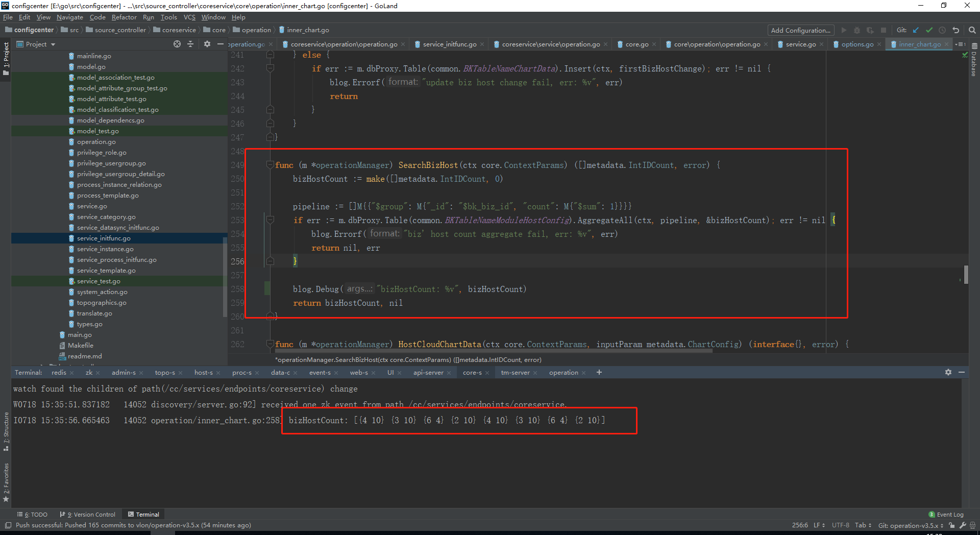The width and height of the screenshot is (980, 535).
Task: Collapse the SearchBizHost function fold marker
Action: [x=270, y=165]
